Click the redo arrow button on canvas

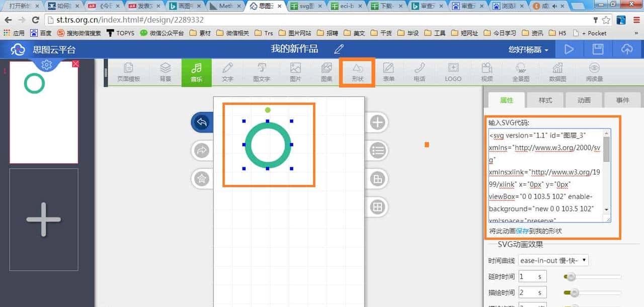[202, 150]
